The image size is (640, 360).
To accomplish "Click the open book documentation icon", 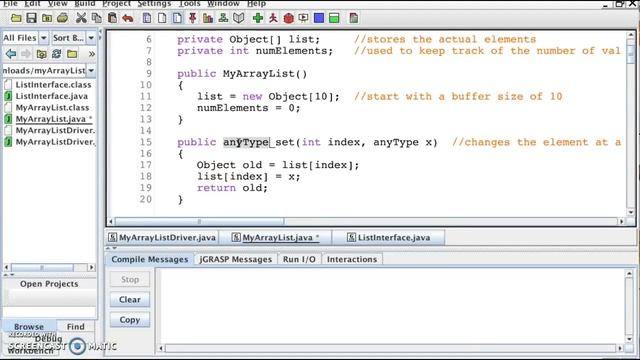I will pyautogui.click(x=239, y=18).
